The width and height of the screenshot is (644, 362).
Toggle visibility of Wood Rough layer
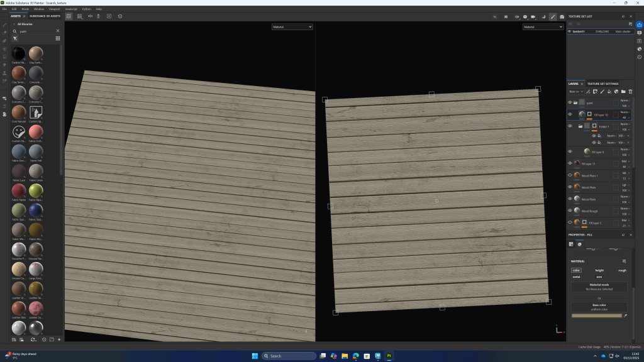pos(570,211)
